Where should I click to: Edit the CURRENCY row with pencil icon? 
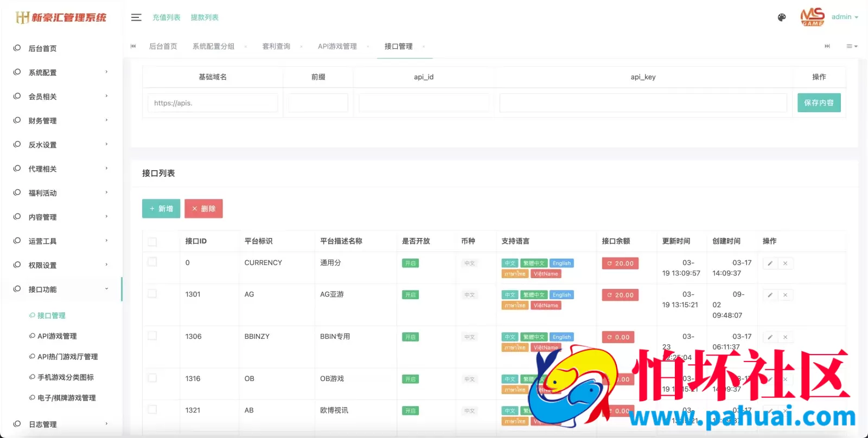coord(770,263)
